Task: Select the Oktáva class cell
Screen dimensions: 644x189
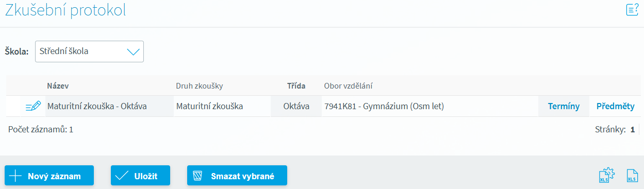Action: click(296, 107)
